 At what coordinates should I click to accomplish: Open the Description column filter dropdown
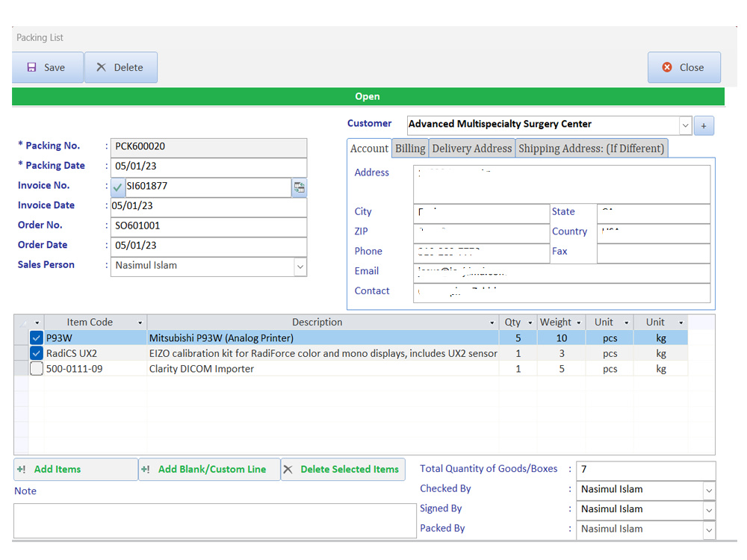click(492, 323)
